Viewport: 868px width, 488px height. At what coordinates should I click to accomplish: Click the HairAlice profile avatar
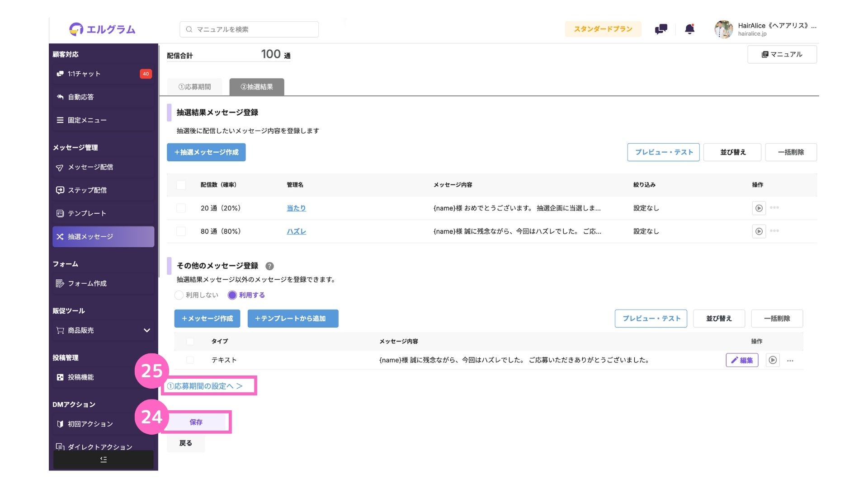[723, 29]
